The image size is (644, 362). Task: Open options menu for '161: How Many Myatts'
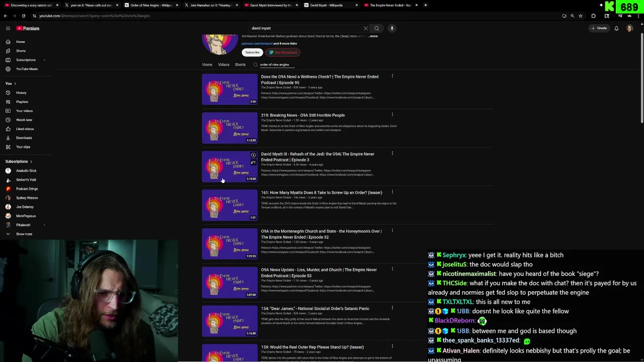pyautogui.click(x=392, y=193)
